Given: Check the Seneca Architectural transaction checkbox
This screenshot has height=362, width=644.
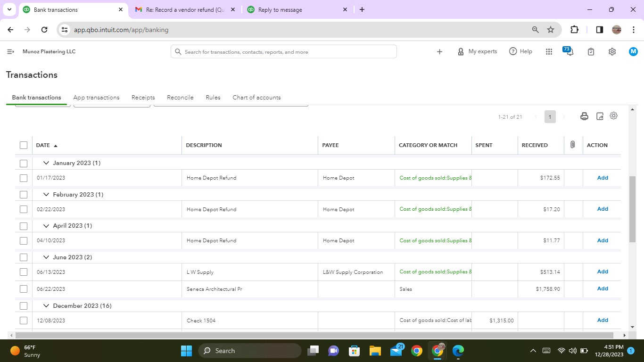Looking at the screenshot, I should (x=24, y=288).
